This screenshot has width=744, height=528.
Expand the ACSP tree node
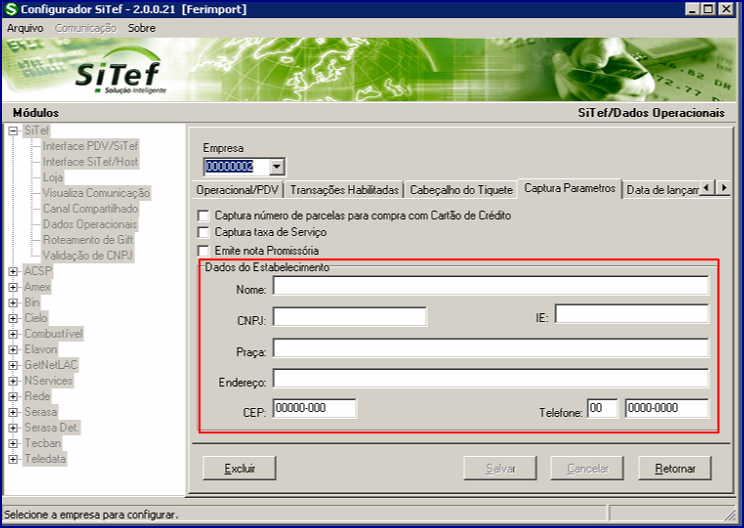point(13,271)
